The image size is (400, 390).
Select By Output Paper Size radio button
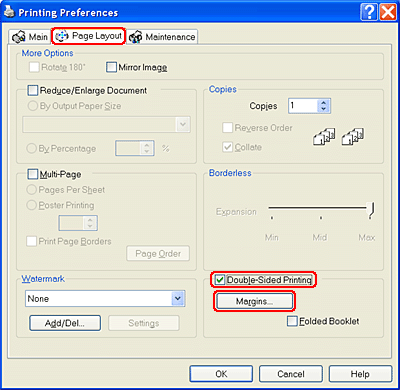point(32,106)
